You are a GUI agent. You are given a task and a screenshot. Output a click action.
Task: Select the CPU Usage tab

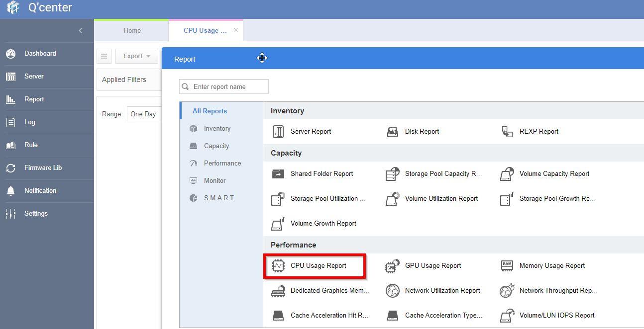pos(205,30)
